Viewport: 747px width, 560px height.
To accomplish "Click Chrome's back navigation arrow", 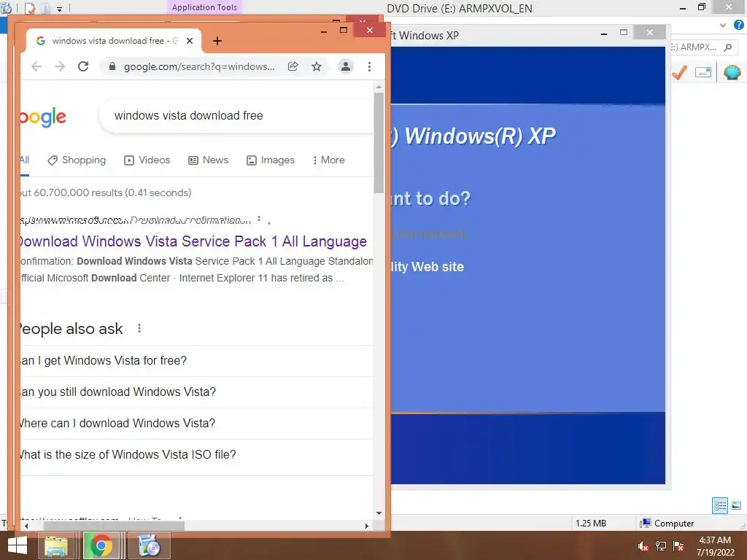I will [36, 66].
